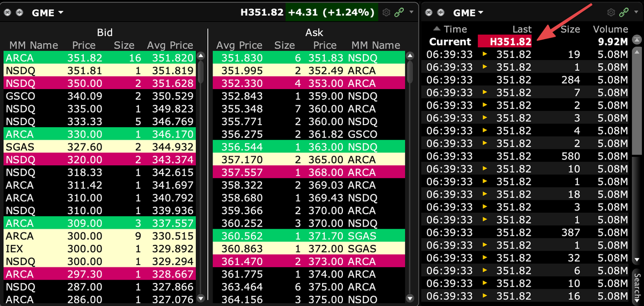Image resolution: width=644 pixels, height=306 pixels.
Task: Click the H351.82 last price in order book title
Action: click(262, 12)
